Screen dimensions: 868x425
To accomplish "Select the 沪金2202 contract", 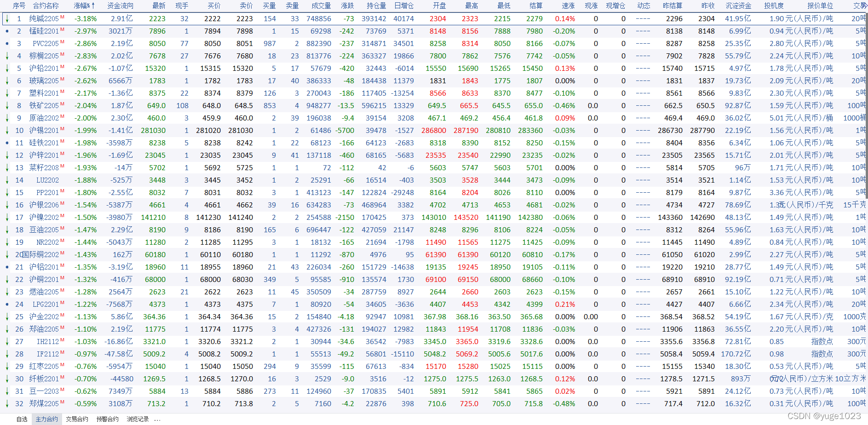I will pos(44,316).
